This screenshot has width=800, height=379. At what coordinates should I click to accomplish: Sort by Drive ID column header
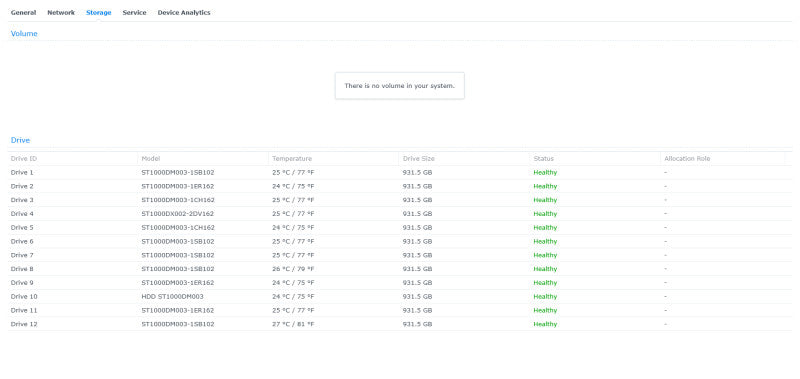[23, 159]
